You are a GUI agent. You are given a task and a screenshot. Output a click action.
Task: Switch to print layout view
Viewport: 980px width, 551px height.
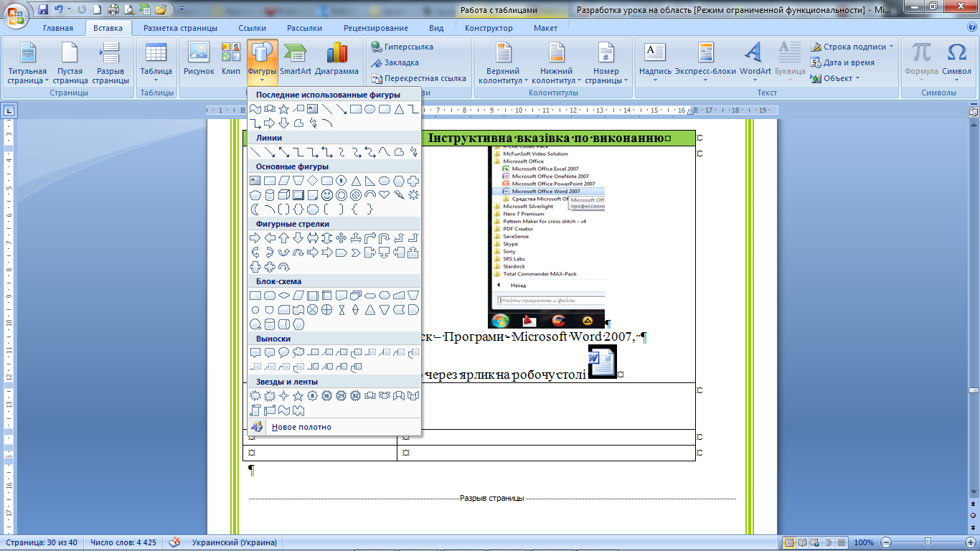(789, 542)
